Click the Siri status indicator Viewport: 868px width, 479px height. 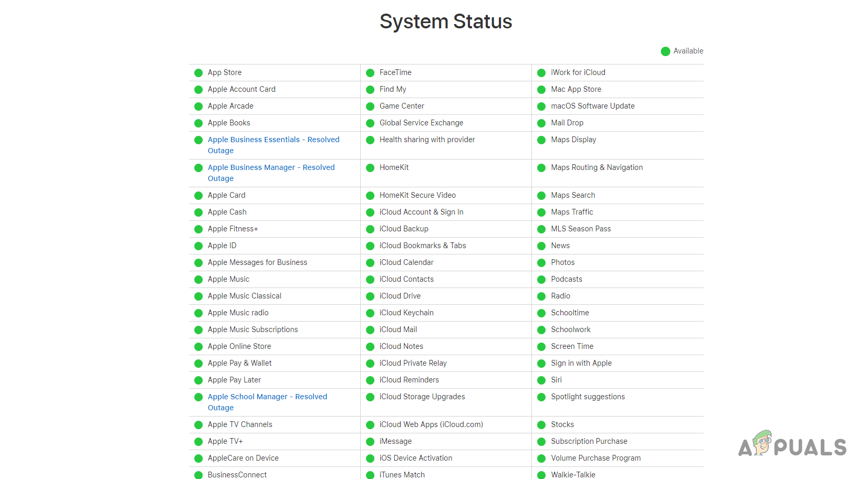coord(541,380)
